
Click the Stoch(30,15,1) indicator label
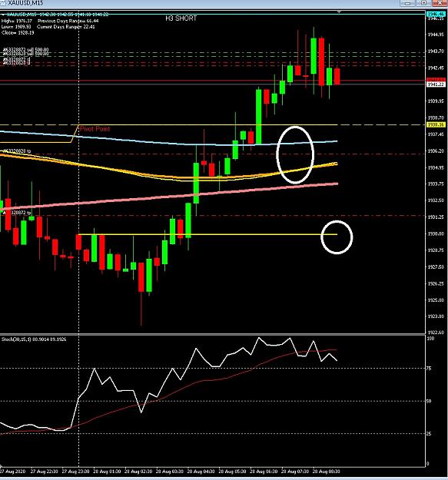[x=34, y=339]
